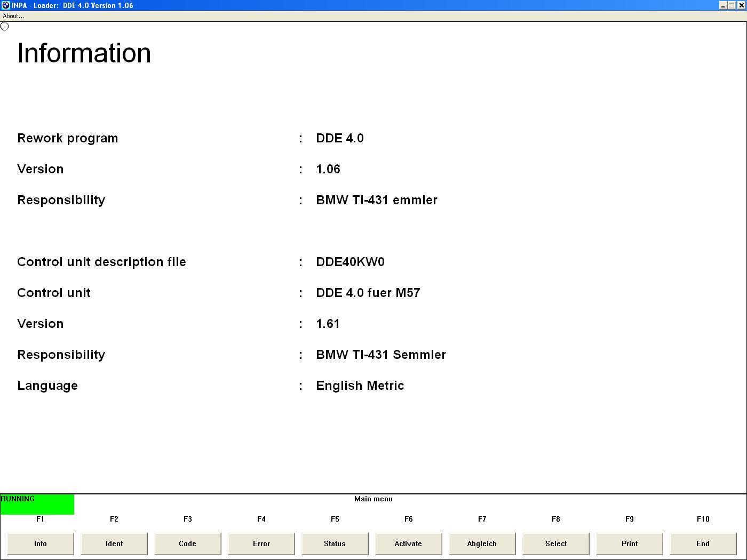Click the F1 Info button
The width and height of the screenshot is (747, 560).
point(41,543)
